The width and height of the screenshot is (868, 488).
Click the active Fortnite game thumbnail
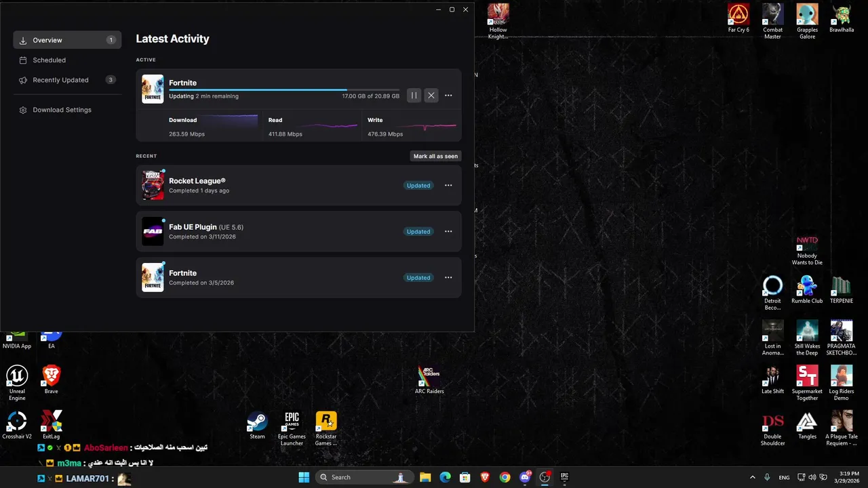[x=153, y=89]
